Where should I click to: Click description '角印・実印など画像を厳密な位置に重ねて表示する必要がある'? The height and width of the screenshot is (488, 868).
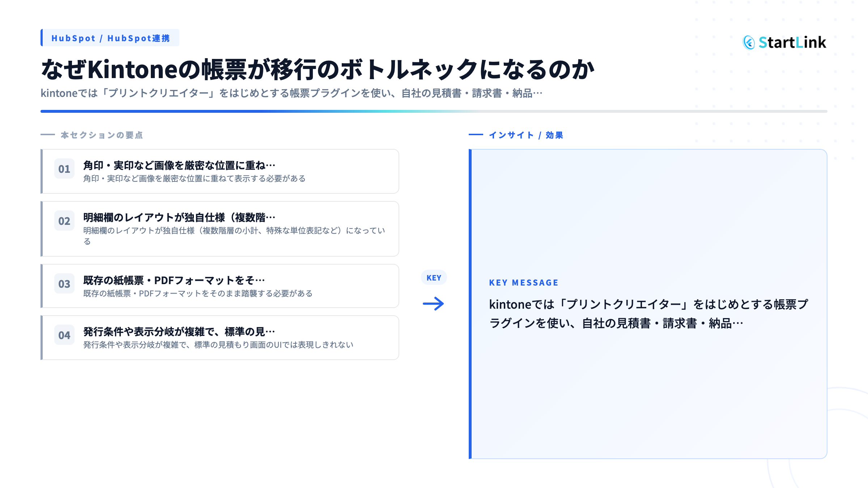[x=195, y=179]
